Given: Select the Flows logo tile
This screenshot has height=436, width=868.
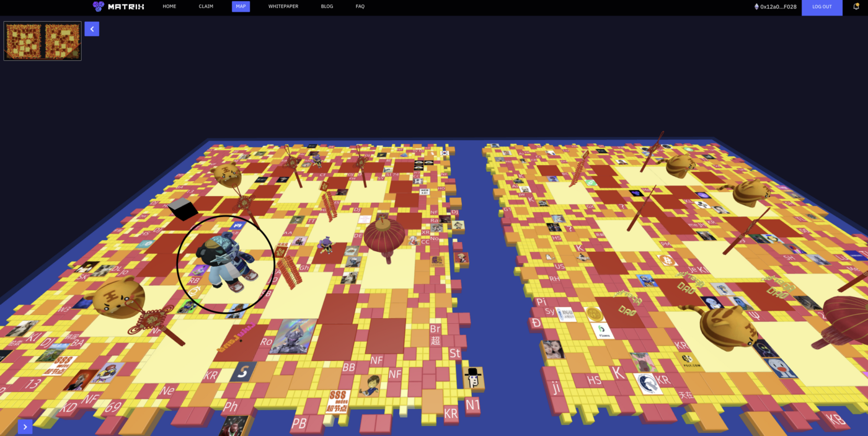Looking at the screenshot, I should pyautogui.click(x=602, y=331).
